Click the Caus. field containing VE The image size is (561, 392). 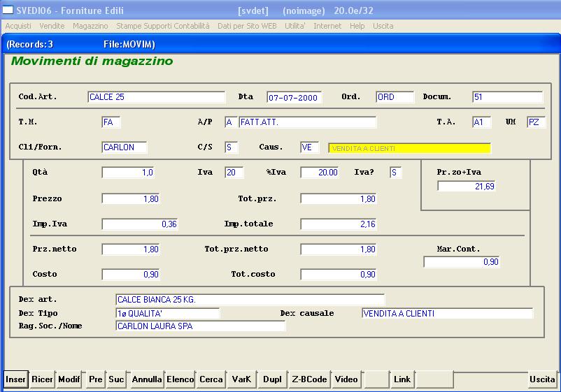[309, 147]
